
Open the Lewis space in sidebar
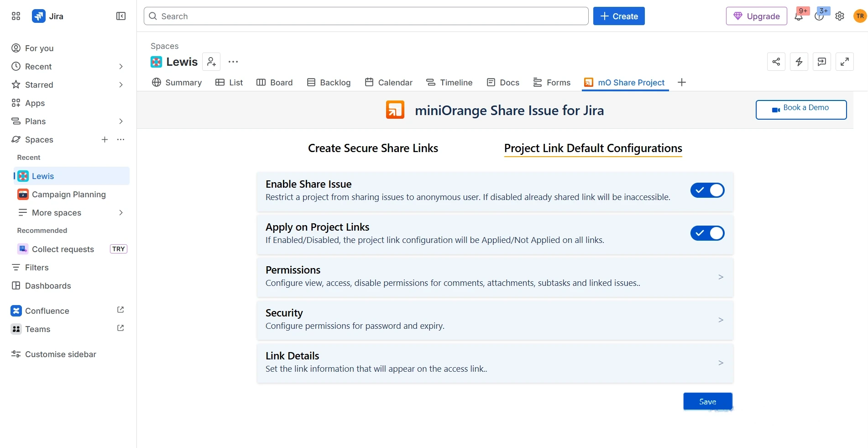point(72,176)
